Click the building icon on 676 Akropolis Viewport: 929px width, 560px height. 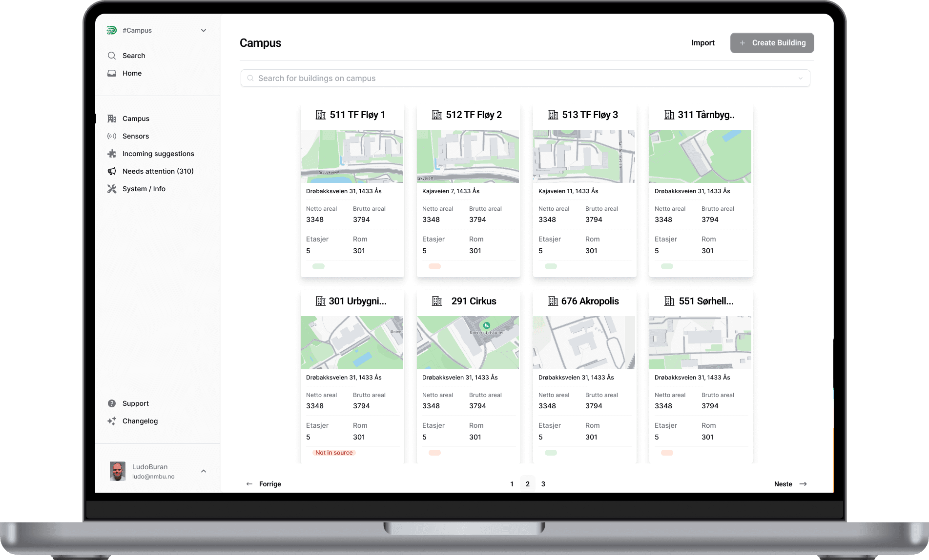point(553,301)
